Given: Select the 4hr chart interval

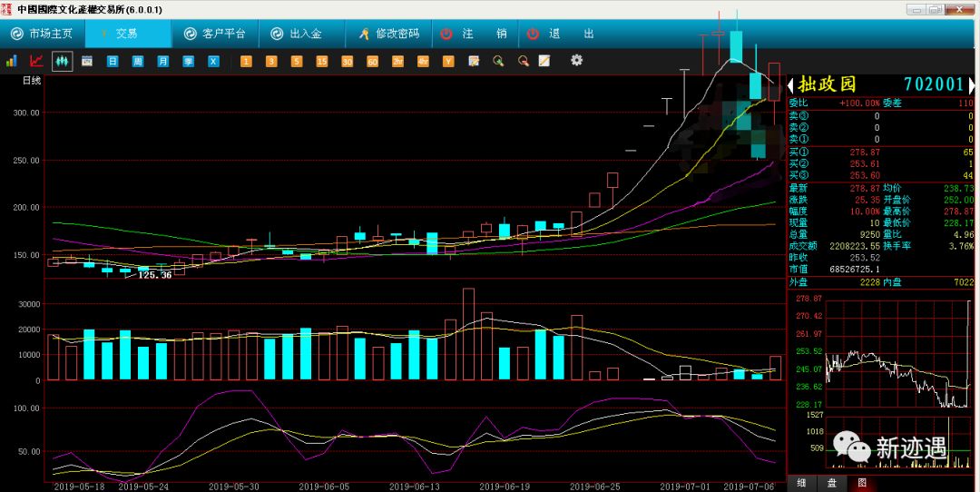Looking at the screenshot, I should [423, 61].
